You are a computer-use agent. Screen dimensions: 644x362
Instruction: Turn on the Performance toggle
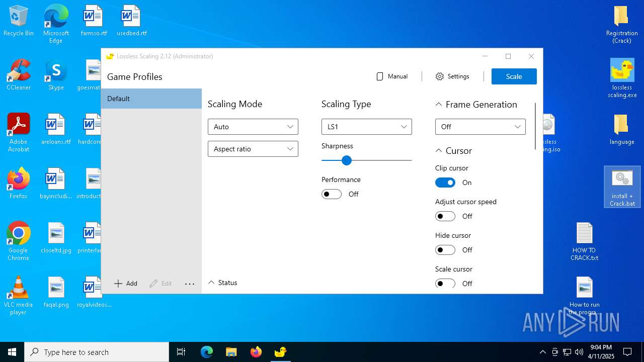[x=332, y=194]
